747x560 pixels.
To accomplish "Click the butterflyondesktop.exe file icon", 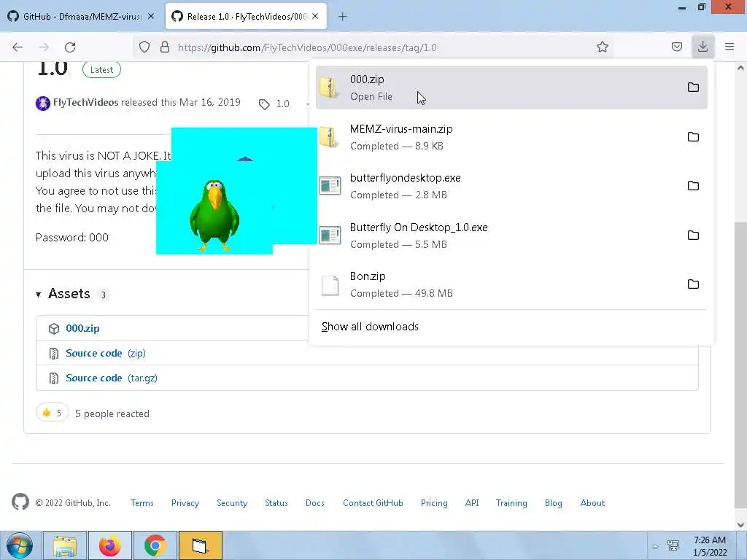I will tap(330, 186).
